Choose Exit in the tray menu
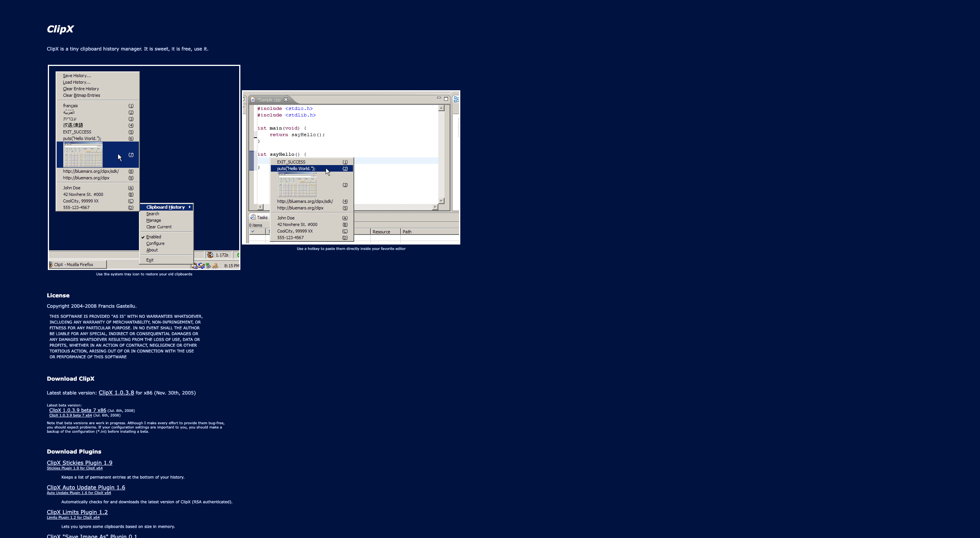980x538 pixels. (x=166, y=260)
